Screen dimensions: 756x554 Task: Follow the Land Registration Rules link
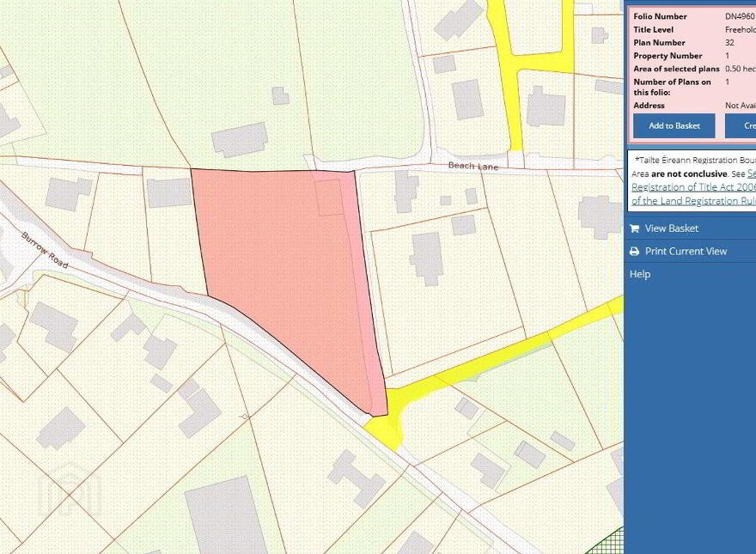pos(694,201)
